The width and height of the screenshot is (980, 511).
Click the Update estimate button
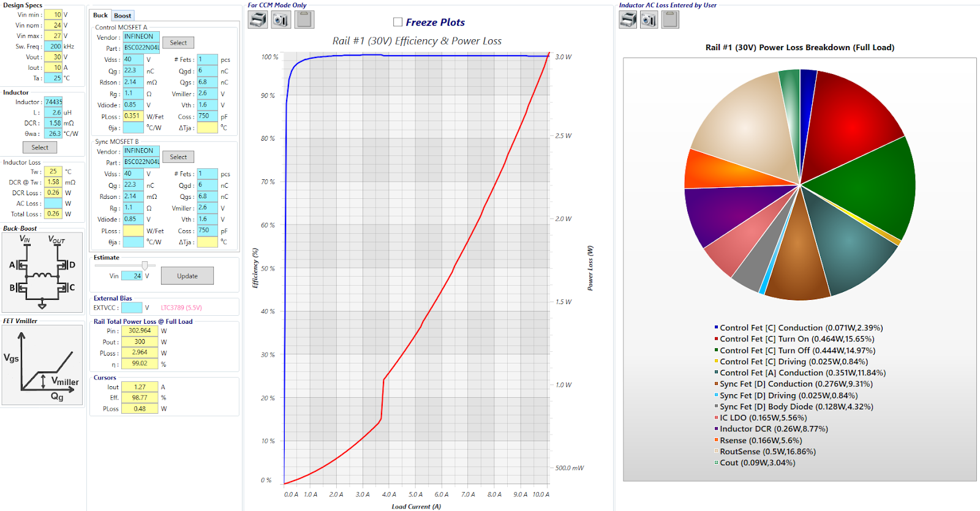(x=187, y=276)
